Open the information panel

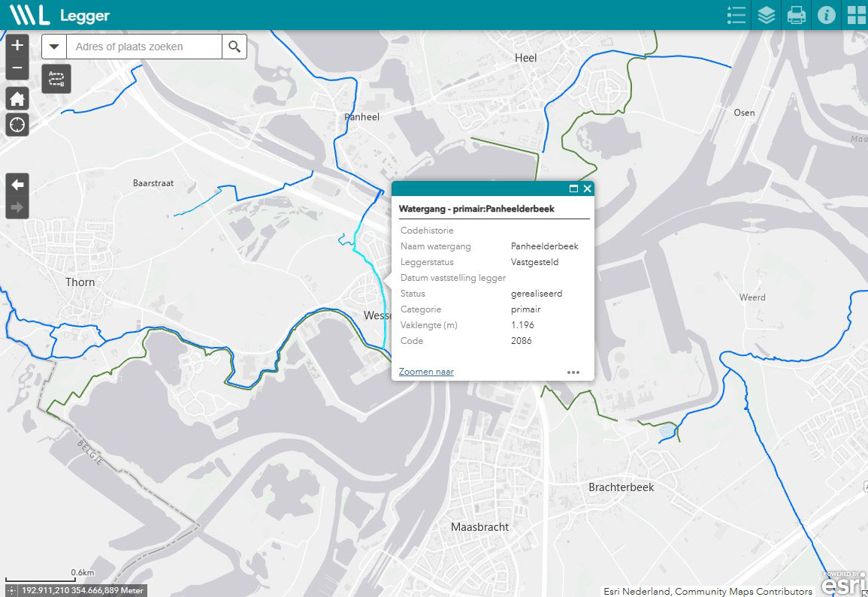click(825, 15)
